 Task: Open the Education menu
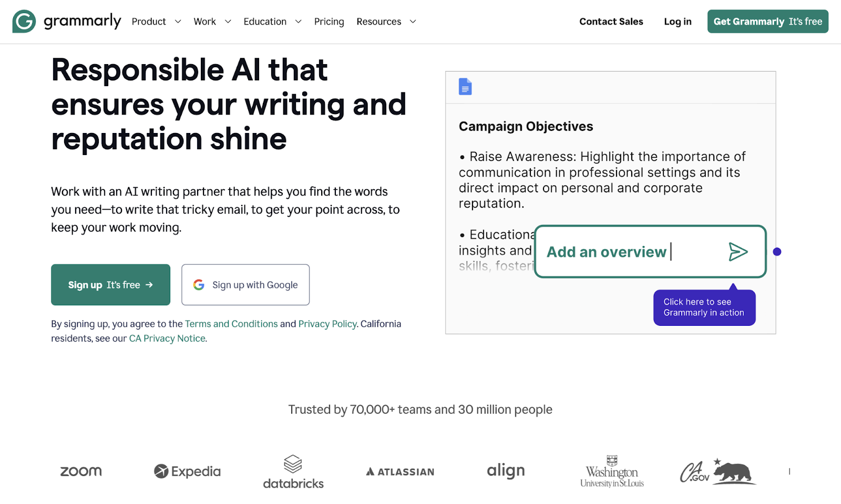[272, 22]
